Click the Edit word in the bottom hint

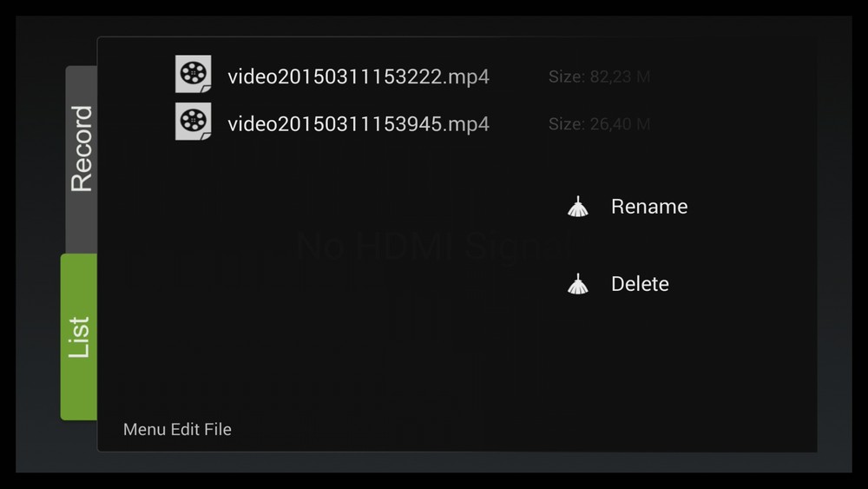pos(184,429)
